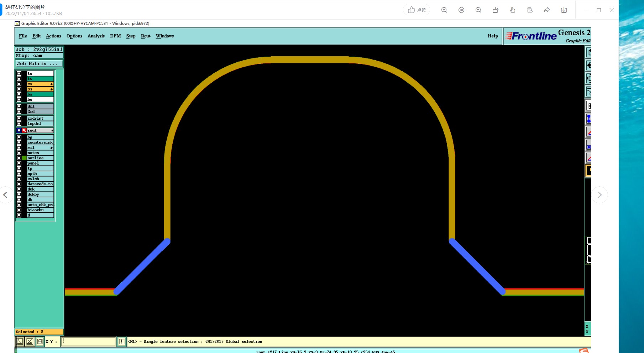The image size is (644, 353).
Task: Click the 'Job : 2v2g755ia1' label
Action: coord(39,50)
